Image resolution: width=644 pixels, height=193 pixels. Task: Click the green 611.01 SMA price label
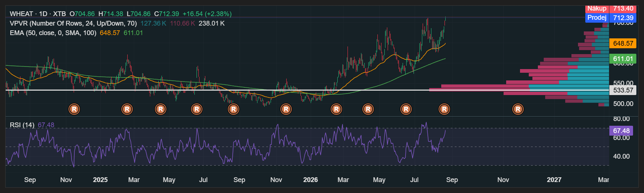pyautogui.click(x=623, y=59)
